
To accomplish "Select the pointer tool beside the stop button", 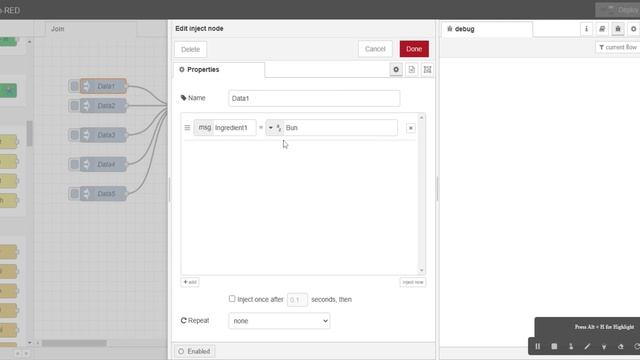I will point(571,346).
